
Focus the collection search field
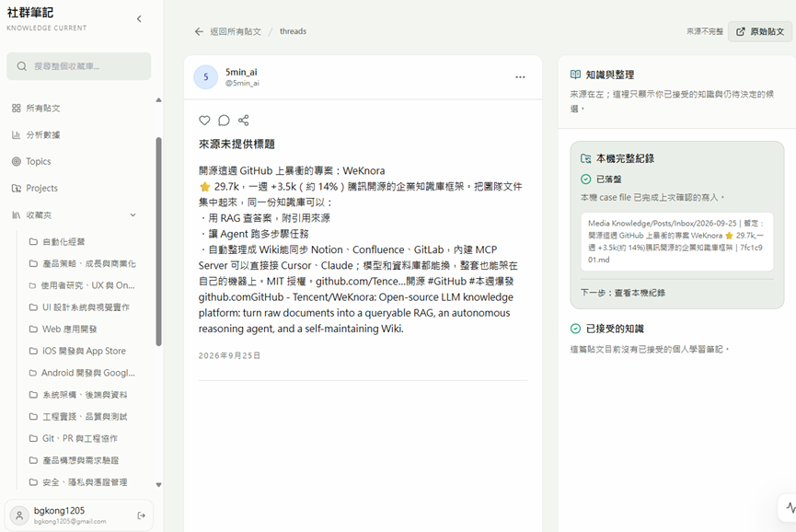pos(79,66)
